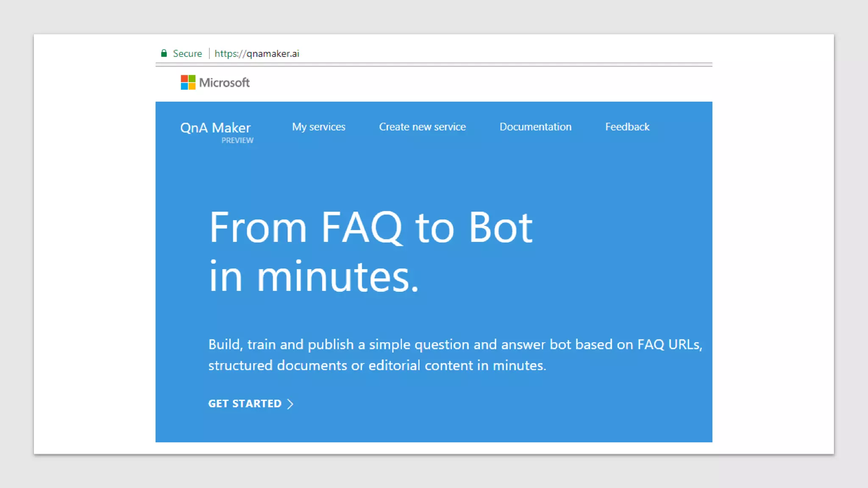The width and height of the screenshot is (868, 488).
Task: Click the Microsoft four-color square logo
Action: pyautogui.click(x=188, y=82)
